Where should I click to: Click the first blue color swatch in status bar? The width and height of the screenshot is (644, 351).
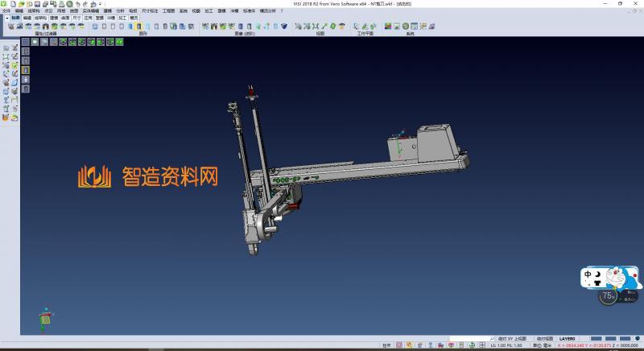(x=597, y=339)
